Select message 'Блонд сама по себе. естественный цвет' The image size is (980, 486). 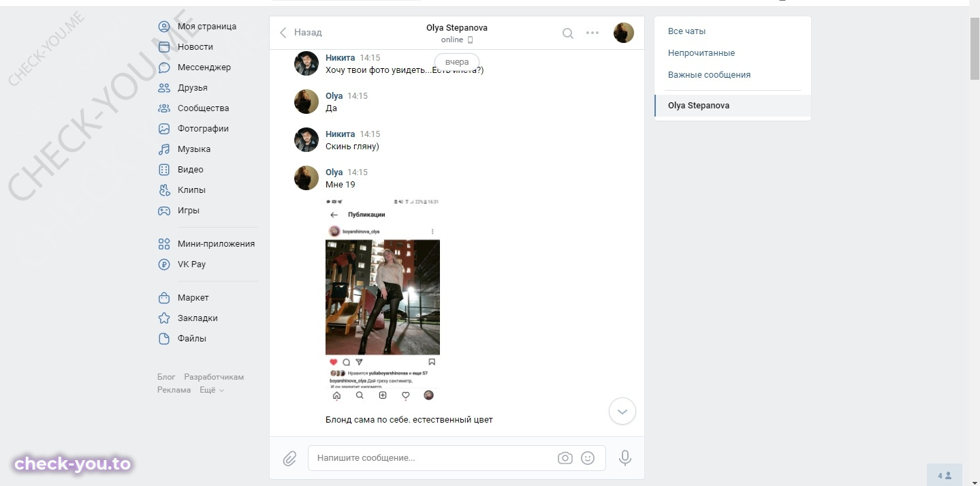click(x=409, y=420)
